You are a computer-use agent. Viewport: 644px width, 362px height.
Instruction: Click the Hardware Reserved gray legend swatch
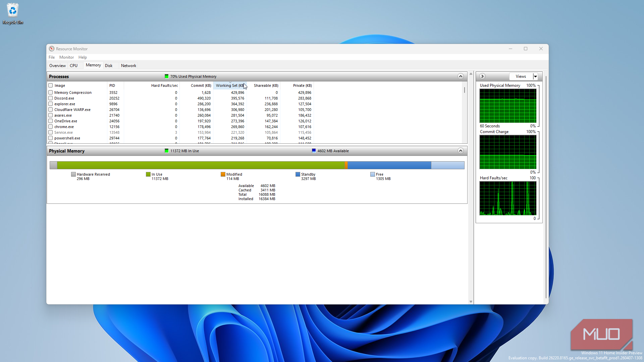(73, 174)
